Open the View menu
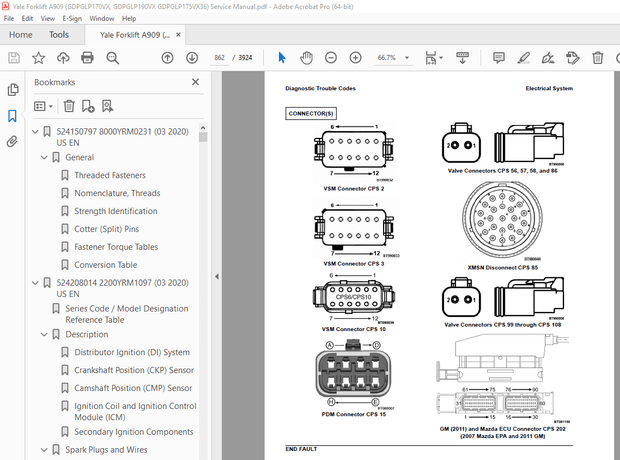 47,19
